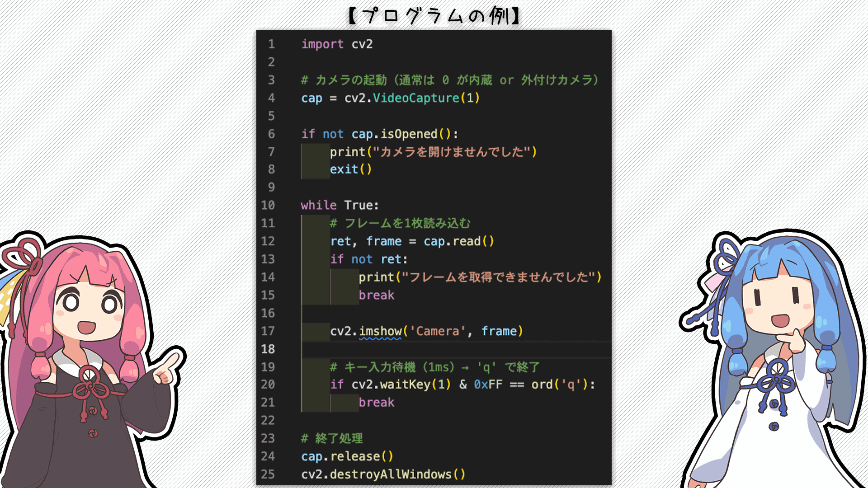Click the comment 'カメラの起動' line
The height and width of the screenshot is (488, 868).
[x=450, y=80]
